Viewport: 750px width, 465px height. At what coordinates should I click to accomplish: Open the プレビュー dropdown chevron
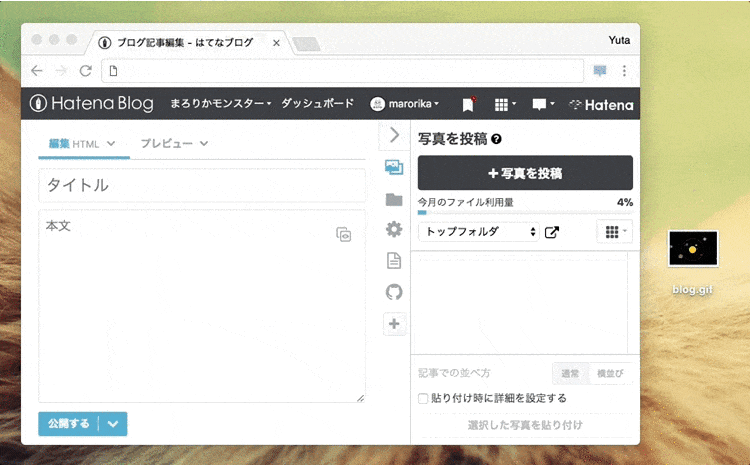coord(204,144)
